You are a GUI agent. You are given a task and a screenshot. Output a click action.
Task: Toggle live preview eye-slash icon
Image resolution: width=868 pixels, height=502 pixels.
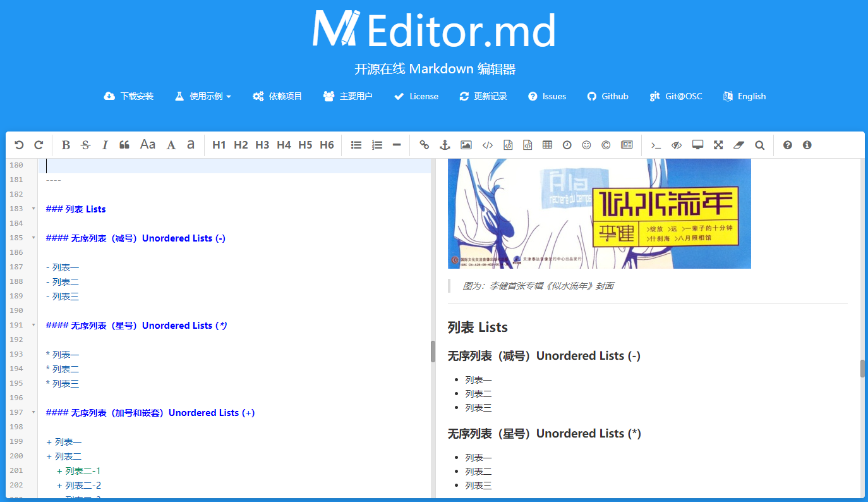677,145
